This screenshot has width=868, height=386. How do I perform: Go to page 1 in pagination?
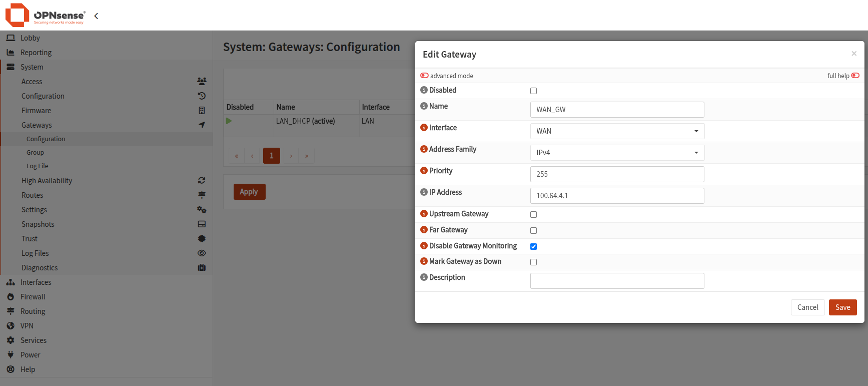(272, 156)
